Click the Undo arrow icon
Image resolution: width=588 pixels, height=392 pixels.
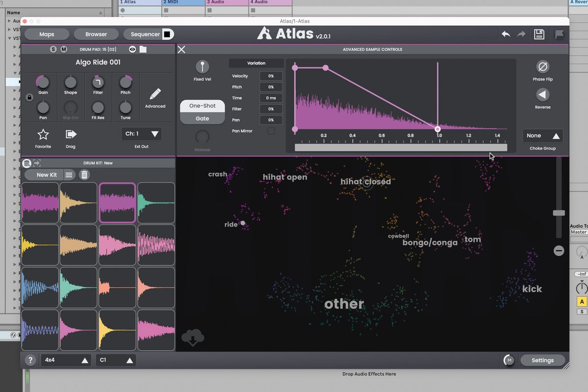point(506,34)
